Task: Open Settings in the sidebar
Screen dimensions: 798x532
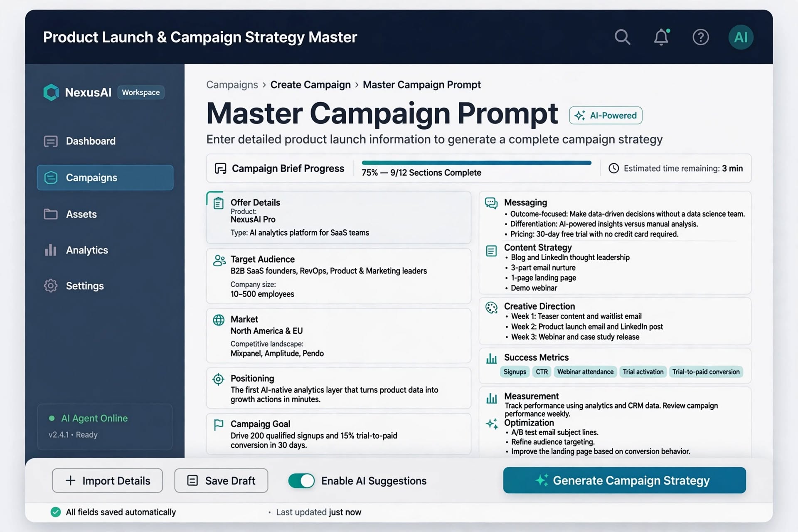Action: point(105,286)
